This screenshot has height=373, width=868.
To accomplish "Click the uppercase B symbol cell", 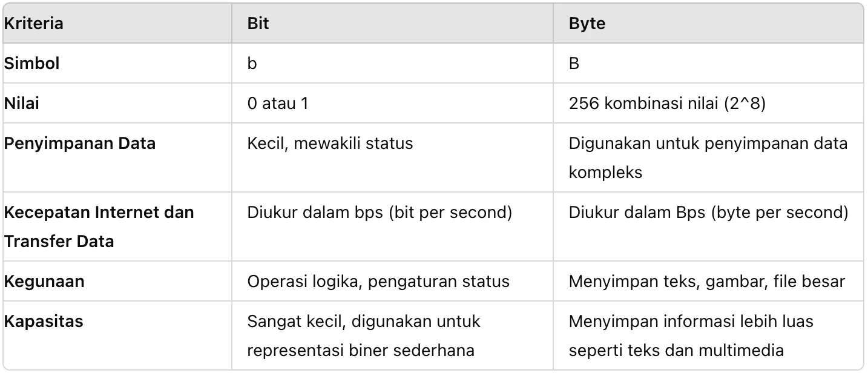I will pyautogui.click(x=574, y=63).
